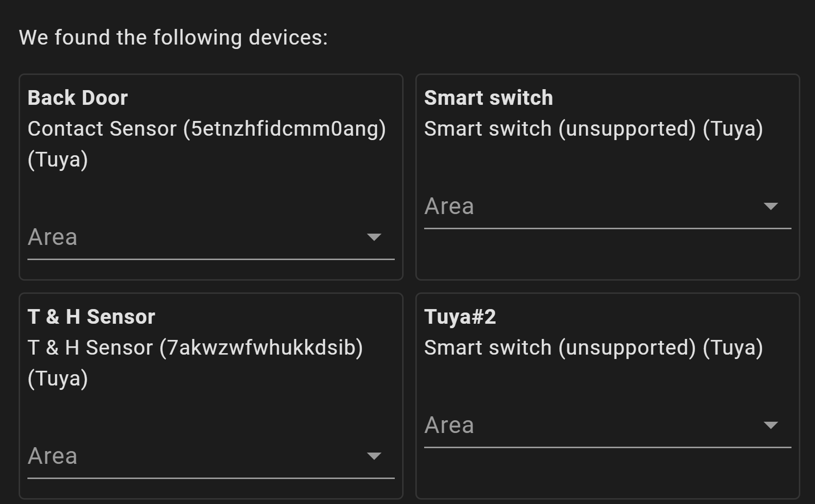815x504 pixels.
Task: Click the Tuya#2 device title
Action: (x=459, y=316)
